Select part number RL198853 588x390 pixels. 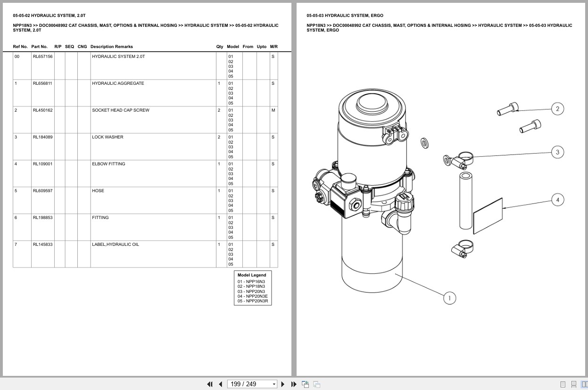[x=43, y=218]
